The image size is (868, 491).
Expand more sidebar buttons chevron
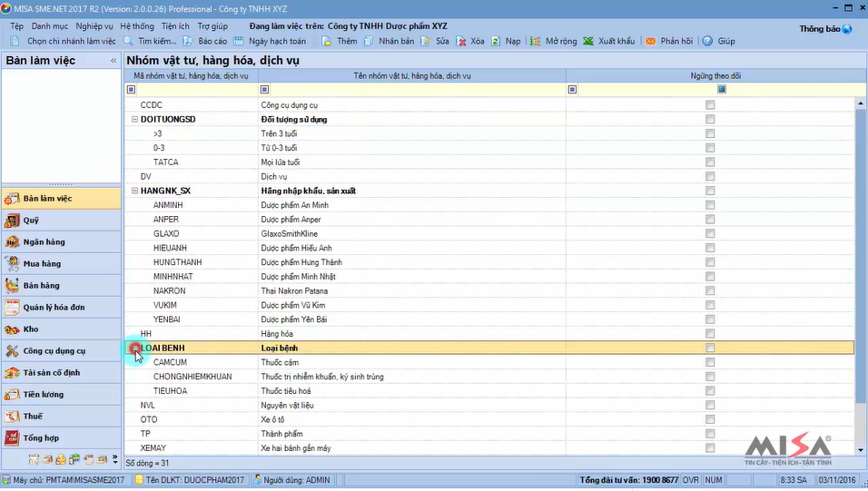[x=114, y=459]
